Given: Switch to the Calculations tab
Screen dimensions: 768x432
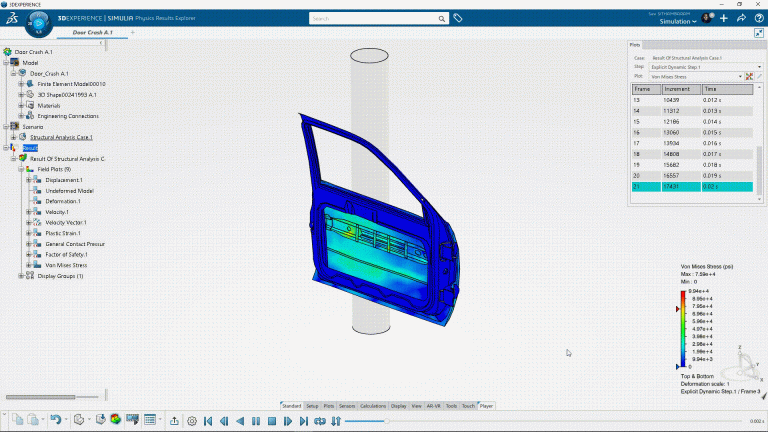Looking at the screenshot, I should click(372, 406).
